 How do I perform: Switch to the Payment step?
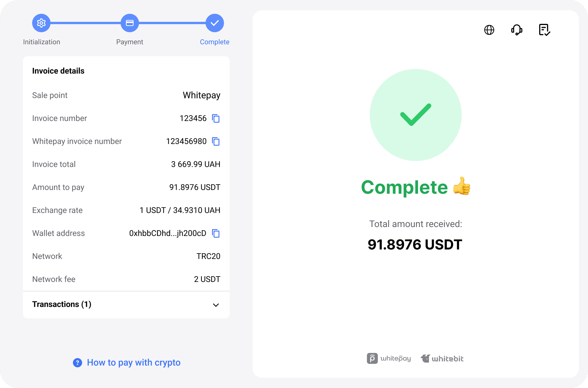pos(130,42)
